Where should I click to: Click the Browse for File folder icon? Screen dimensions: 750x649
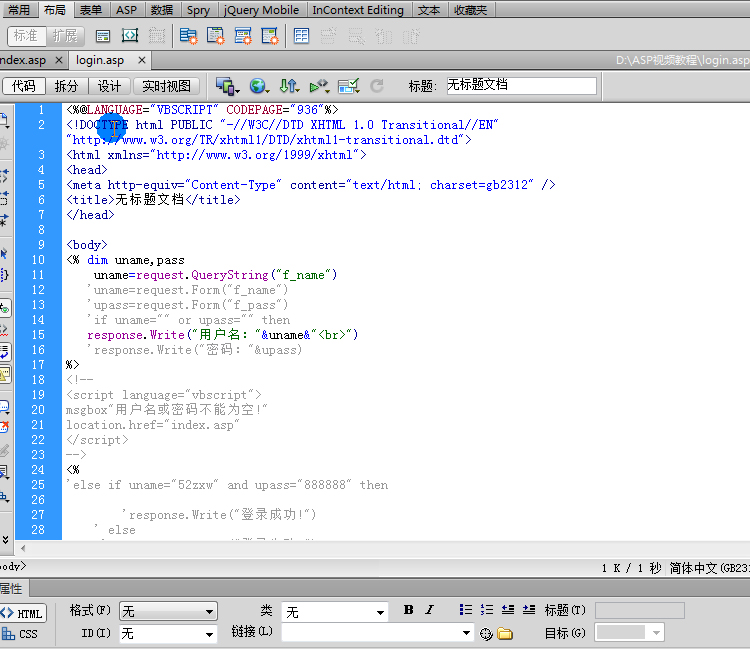point(505,633)
